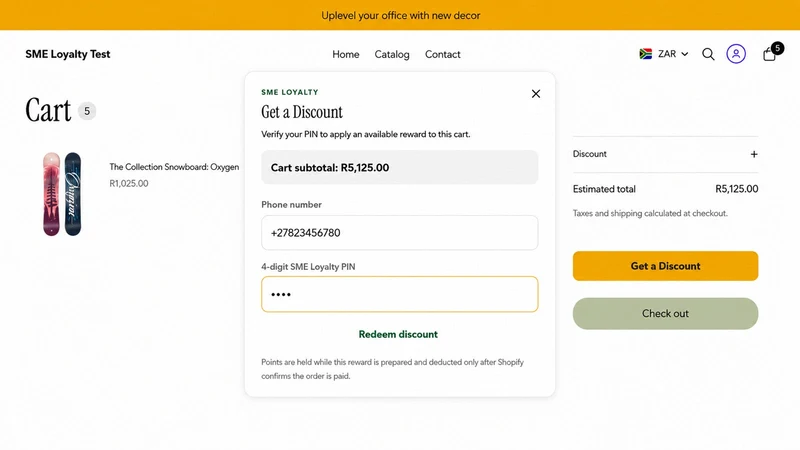Click the Check out button
This screenshot has height=450, width=800.
pos(665,313)
